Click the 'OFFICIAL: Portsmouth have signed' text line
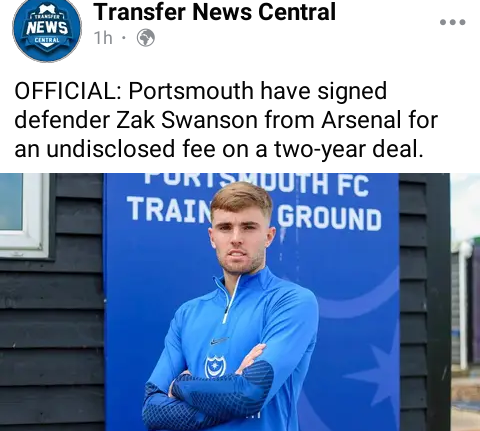This screenshot has height=431, width=480. pyautogui.click(x=201, y=91)
